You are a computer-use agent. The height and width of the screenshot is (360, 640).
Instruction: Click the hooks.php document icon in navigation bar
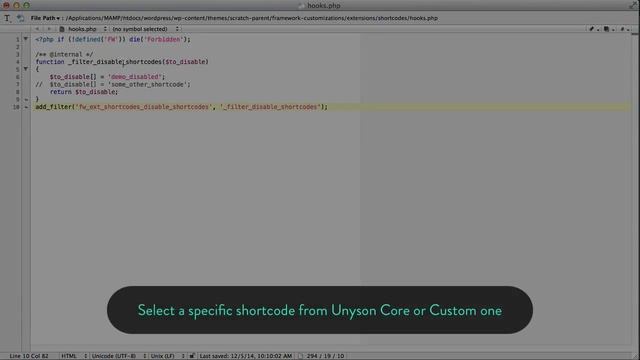[x=62, y=29]
